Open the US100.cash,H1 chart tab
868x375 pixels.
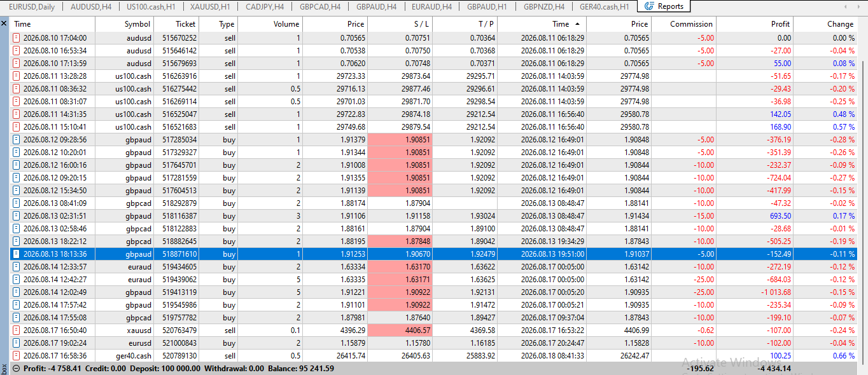(151, 6)
